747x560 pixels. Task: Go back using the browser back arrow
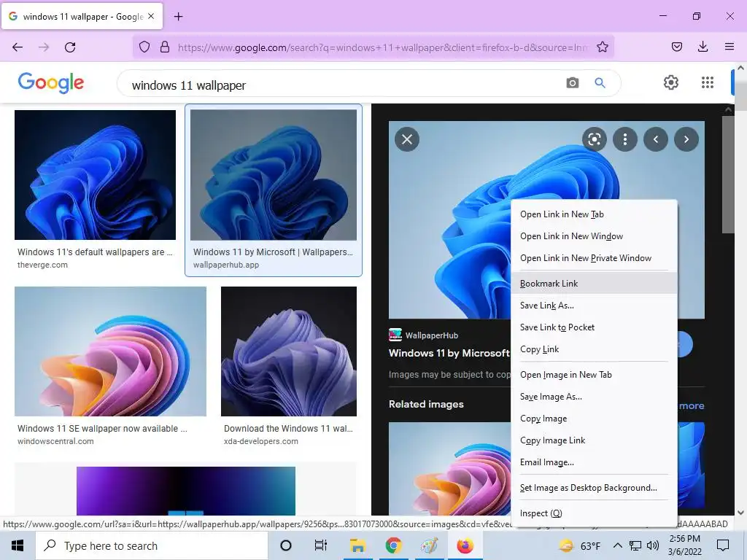click(18, 47)
